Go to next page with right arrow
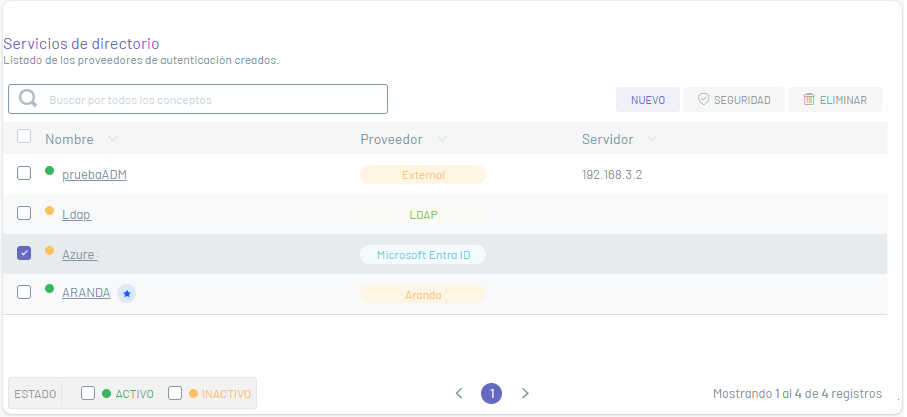The image size is (907, 417). tap(525, 393)
